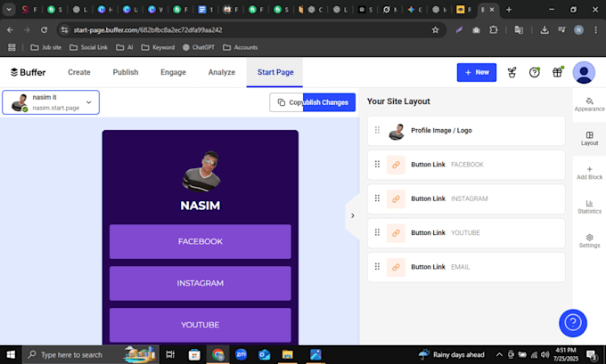This screenshot has height=364, width=606.
Task: Click the address bar URL
Action: (148, 29)
